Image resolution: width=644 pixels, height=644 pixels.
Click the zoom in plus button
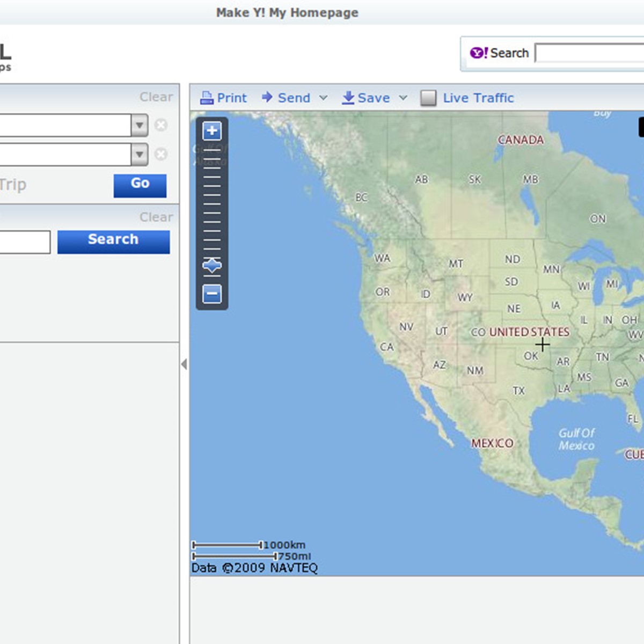[212, 130]
